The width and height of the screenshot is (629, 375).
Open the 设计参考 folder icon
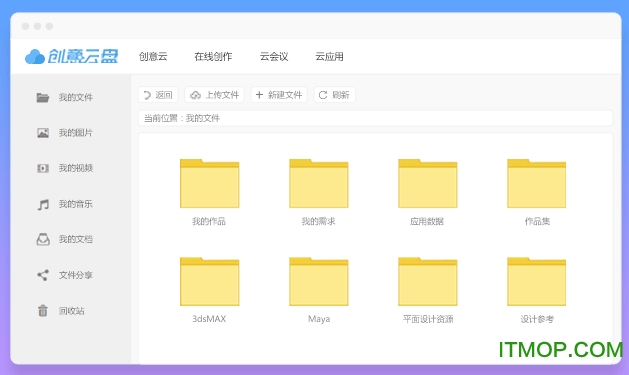(537, 281)
